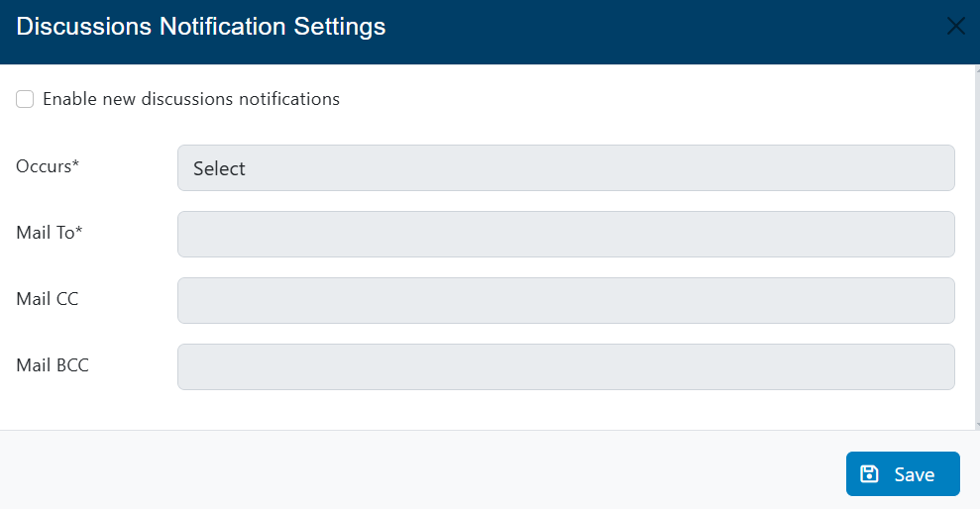The height and width of the screenshot is (509, 980).
Task: Focus the Mail BCC input field
Action: pos(566,366)
